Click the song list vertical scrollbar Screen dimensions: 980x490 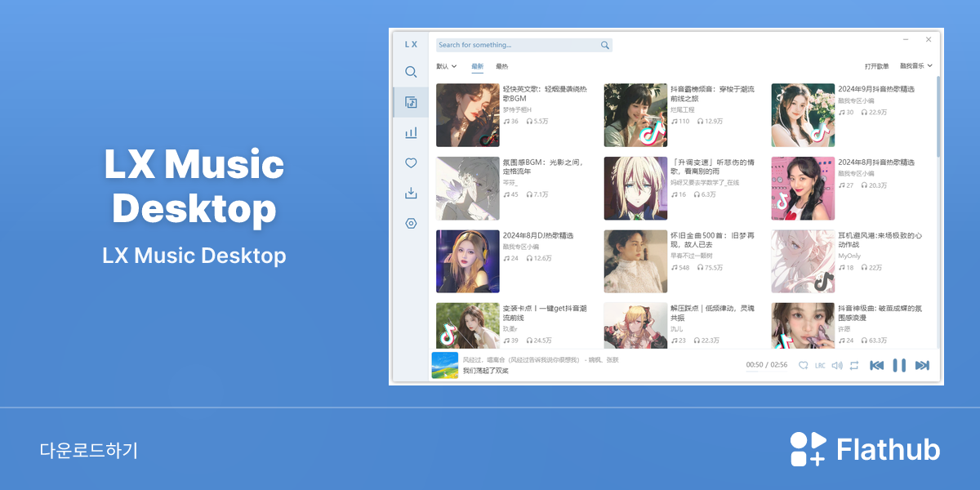938,117
